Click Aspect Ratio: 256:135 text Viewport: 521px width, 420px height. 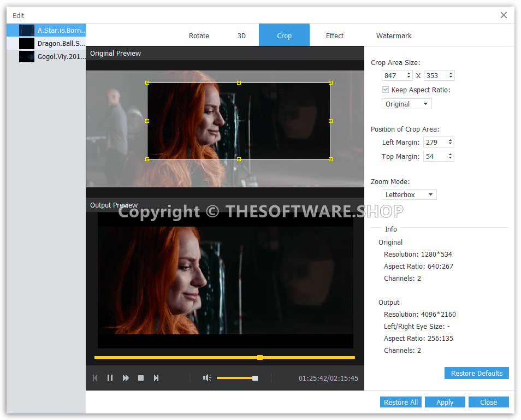(x=418, y=338)
